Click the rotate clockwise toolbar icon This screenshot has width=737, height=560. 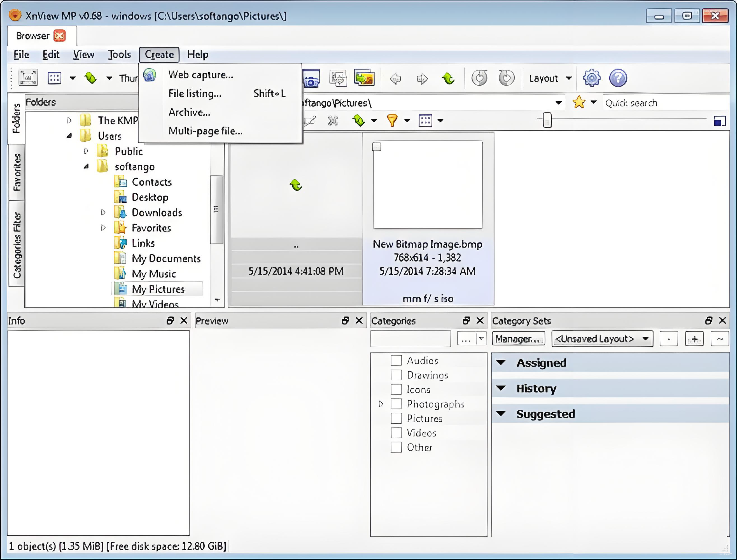506,78
